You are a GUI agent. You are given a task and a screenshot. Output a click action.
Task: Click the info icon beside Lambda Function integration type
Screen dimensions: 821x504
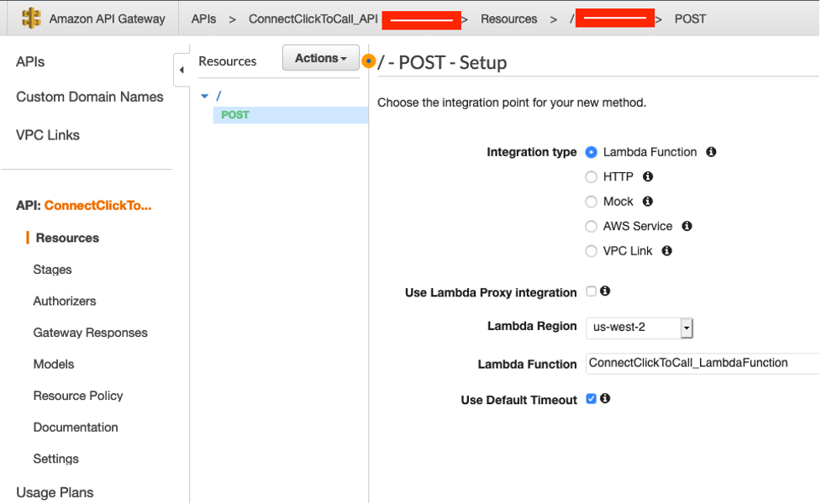point(710,152)
